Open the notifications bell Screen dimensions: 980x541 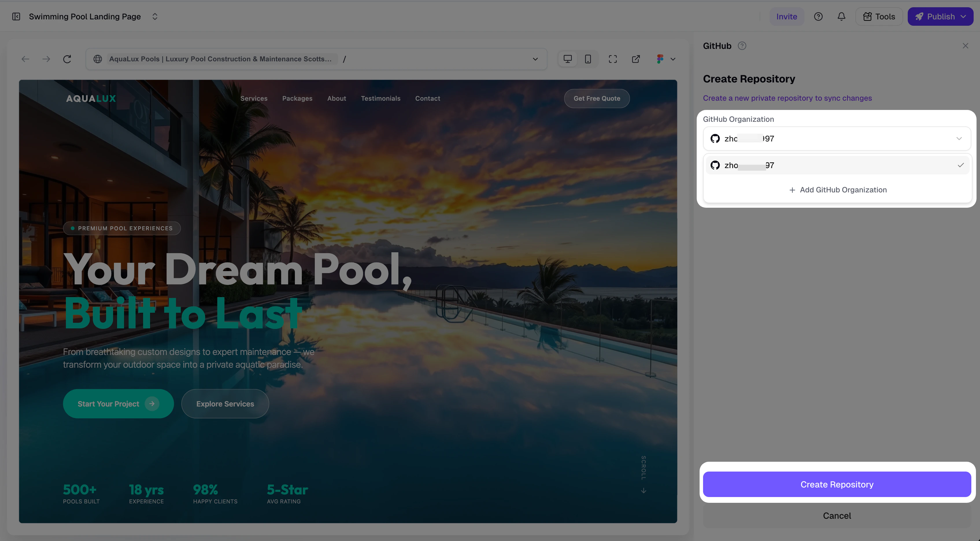(x=841, y=16)
